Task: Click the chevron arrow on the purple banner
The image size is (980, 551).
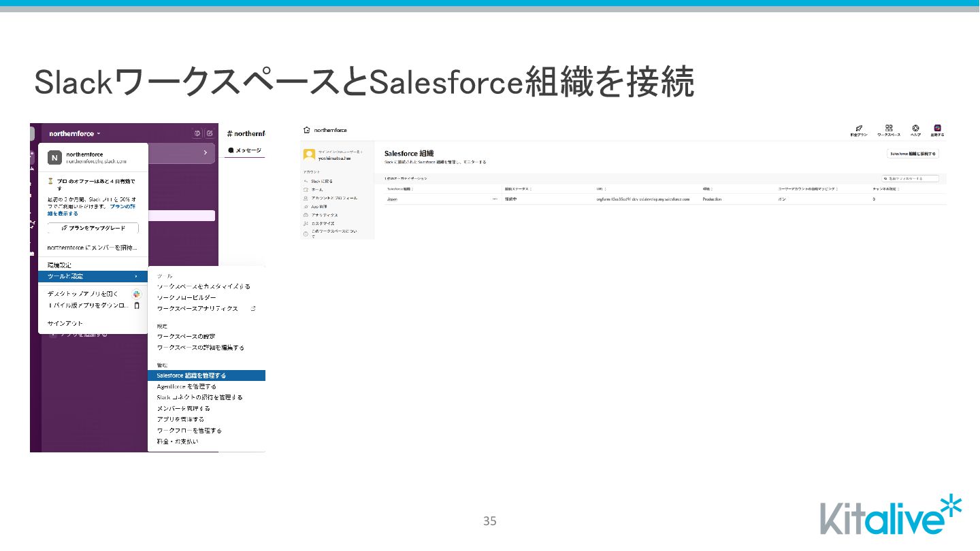Action: click(x=206, y=153)
